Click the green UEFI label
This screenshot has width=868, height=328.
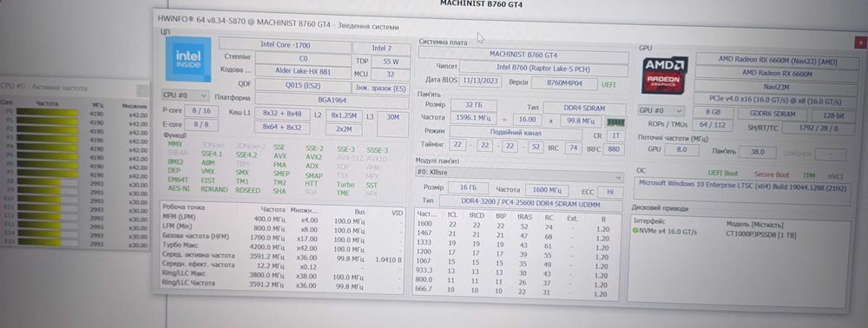click(x=608, y=85)
